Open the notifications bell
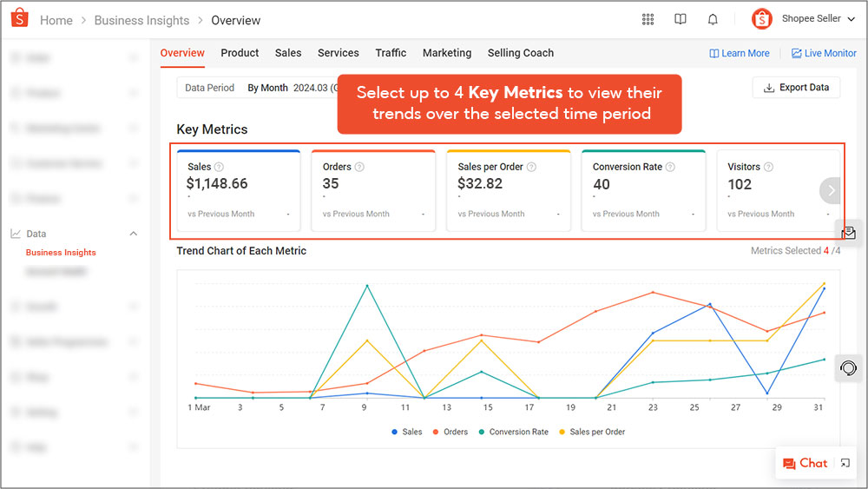The height and width of the screenshot is (489, 868). (713, 19)
